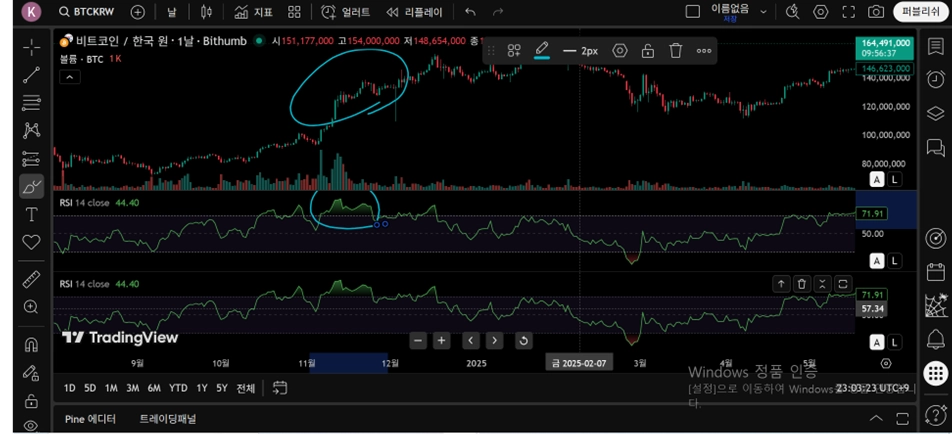
Task: Add symbol with the plus compare button
Action: pyautogui.click(x=138, y=12)
